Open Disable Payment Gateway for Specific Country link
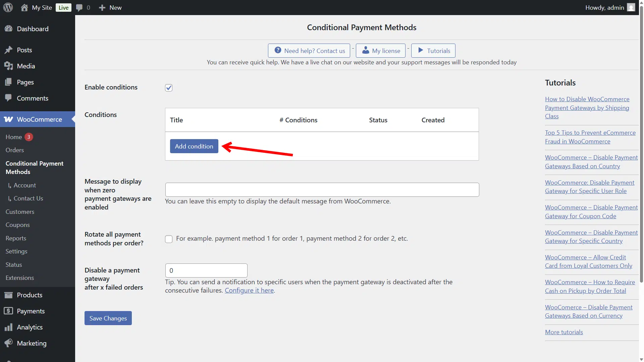Image resolution: width=644 pixels, height=362 pixels. (x=591, y=237)
